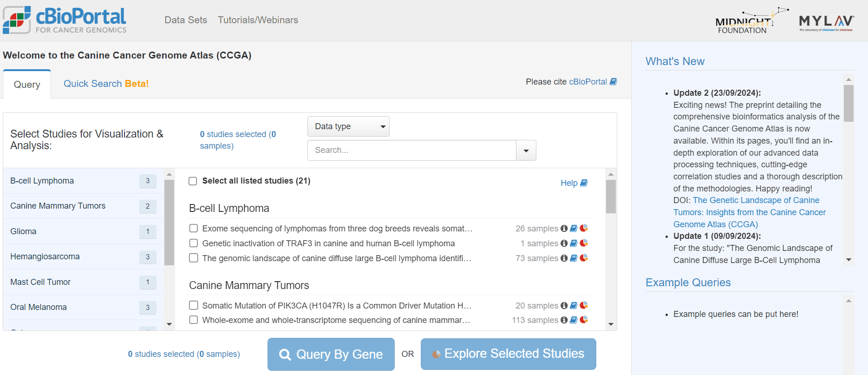Click the cBioPortal logo
Screen dimensions: 868x375
click(x=65, y=20)
